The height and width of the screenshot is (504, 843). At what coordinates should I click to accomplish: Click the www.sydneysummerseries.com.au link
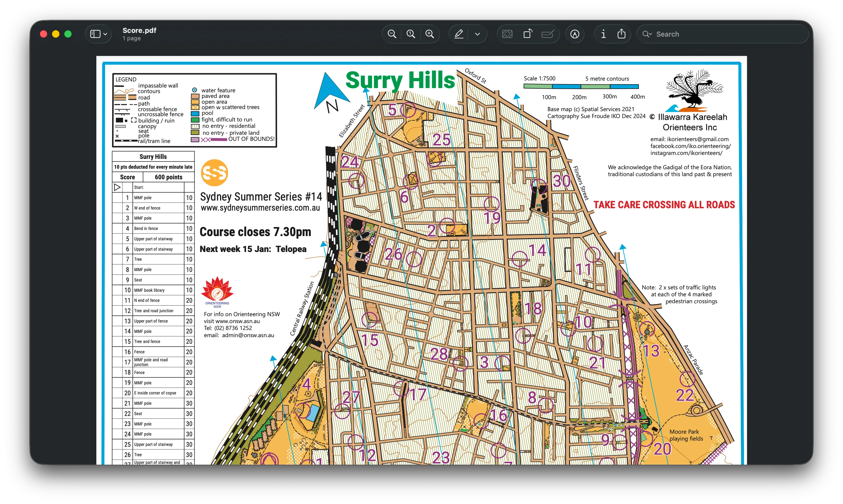pyautogui.click(x=260, y=207)
